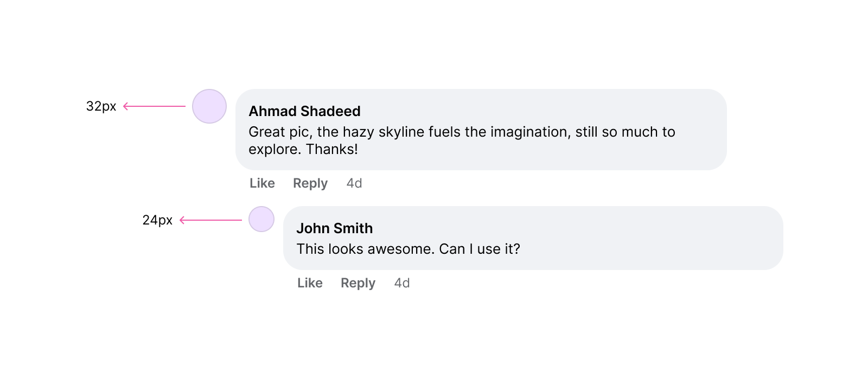Open Ahmad Shadeed's profile name link

[304, 111]
